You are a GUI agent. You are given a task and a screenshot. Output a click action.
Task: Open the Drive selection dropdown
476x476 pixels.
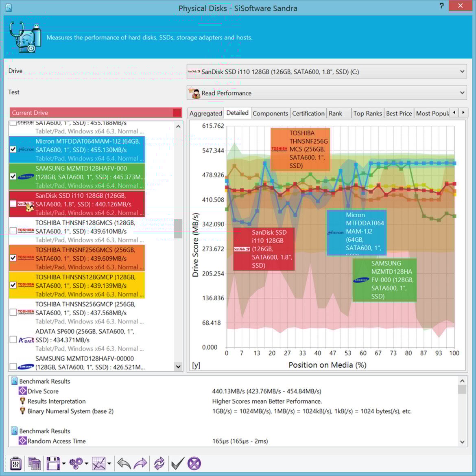click(327, 72)
